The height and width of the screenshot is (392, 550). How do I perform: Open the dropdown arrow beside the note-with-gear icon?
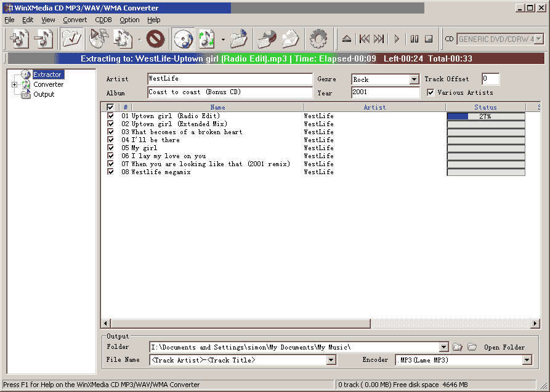click(139, 39)
